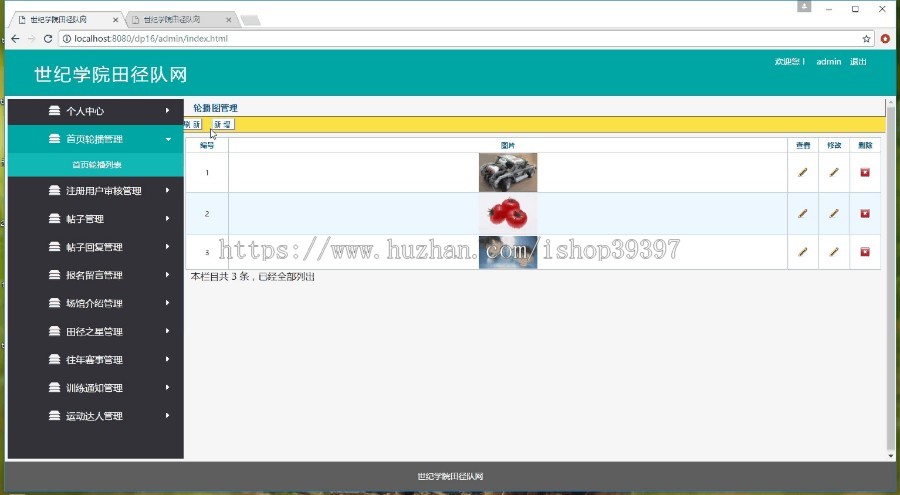900x495 pixels.
Task: Click the view pencil icon in row 1
Action: click(802, 172)
